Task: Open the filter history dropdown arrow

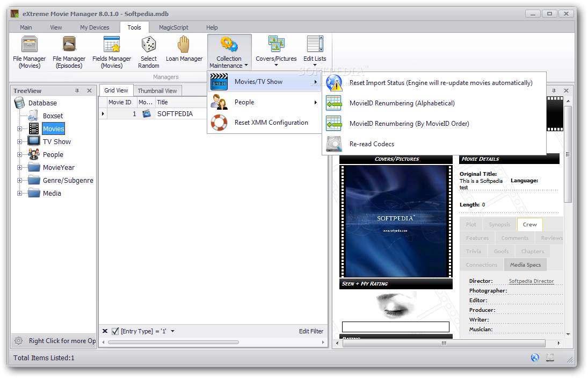Action: (173, 331)
